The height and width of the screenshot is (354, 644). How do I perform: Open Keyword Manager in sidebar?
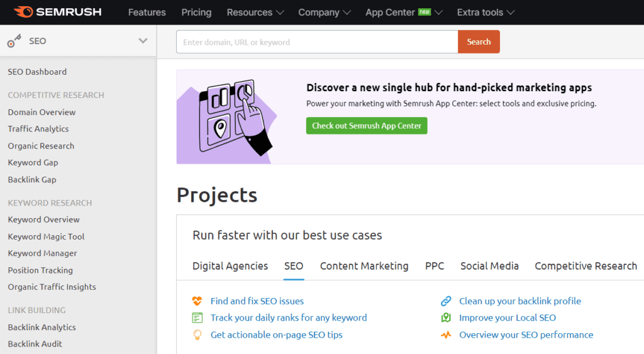click(42, 253)
